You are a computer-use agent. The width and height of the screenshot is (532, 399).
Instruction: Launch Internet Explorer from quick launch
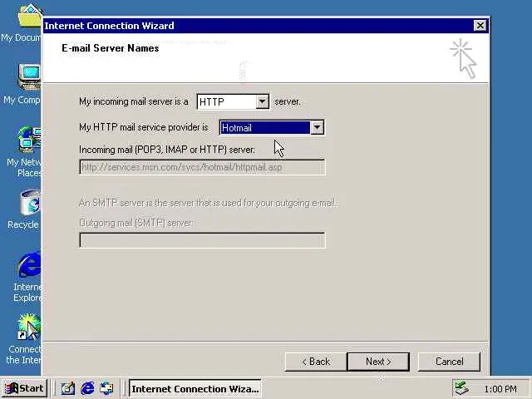coord(87,388)
